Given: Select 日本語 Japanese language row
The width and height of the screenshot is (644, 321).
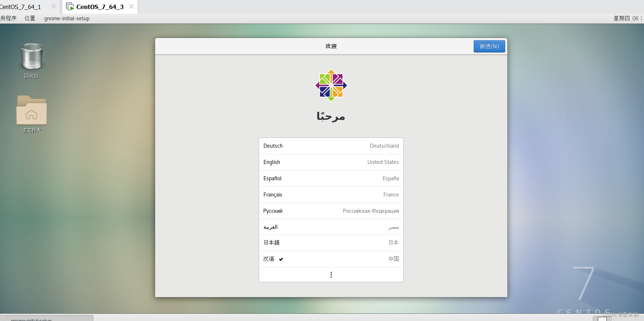Looking at the screenshot, I should [331, 243].
